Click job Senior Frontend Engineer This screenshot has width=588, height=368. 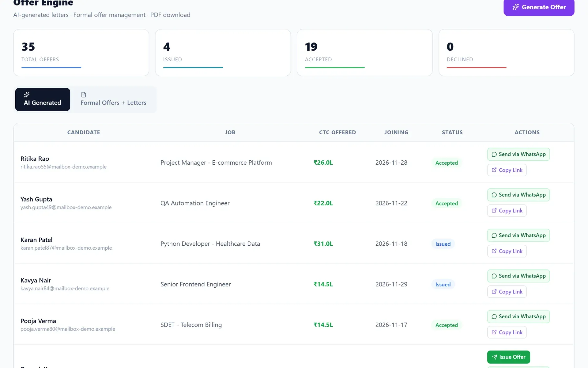(x=196, y=284)
